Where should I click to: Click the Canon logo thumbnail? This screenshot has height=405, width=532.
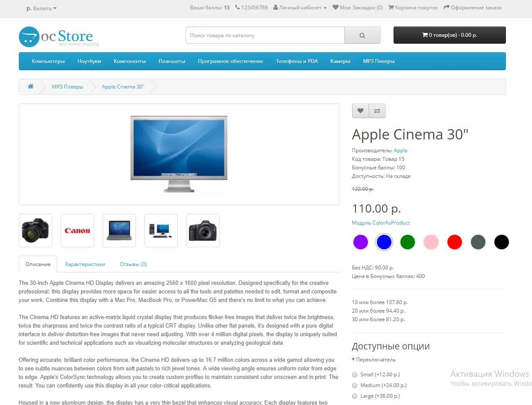coord(77,231)
